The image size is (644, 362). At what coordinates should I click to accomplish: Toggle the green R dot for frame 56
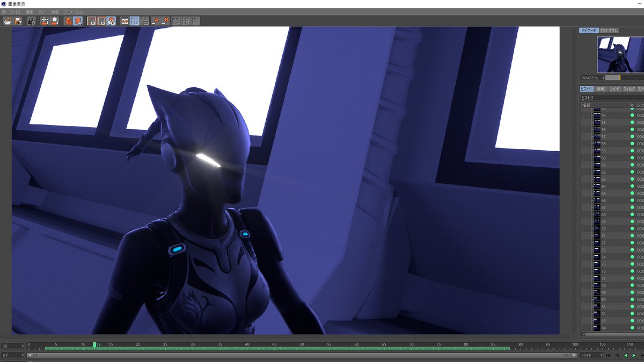(632, 129)
